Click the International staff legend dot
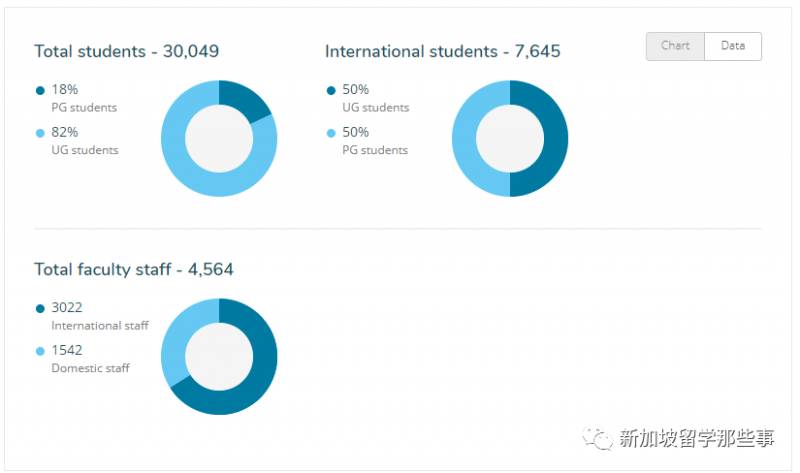This screenshot has height=473, width=800. pyautogui.click(x=40, y=308)
